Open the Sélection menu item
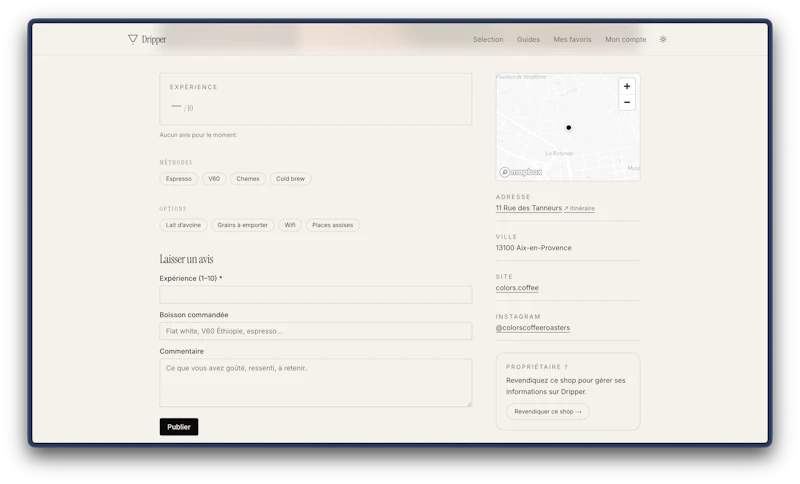The image size is (800, 484). 488,39
